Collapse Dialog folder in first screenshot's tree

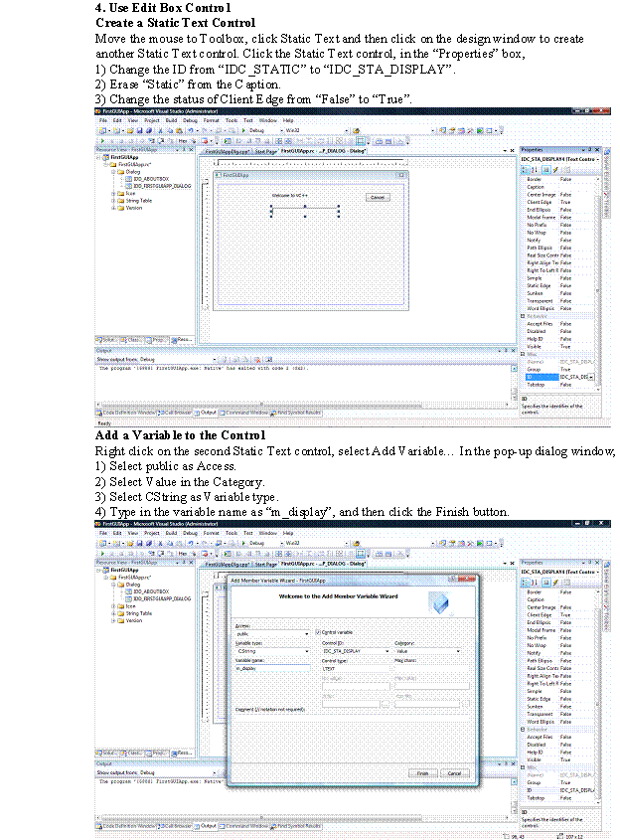(113, 172)
